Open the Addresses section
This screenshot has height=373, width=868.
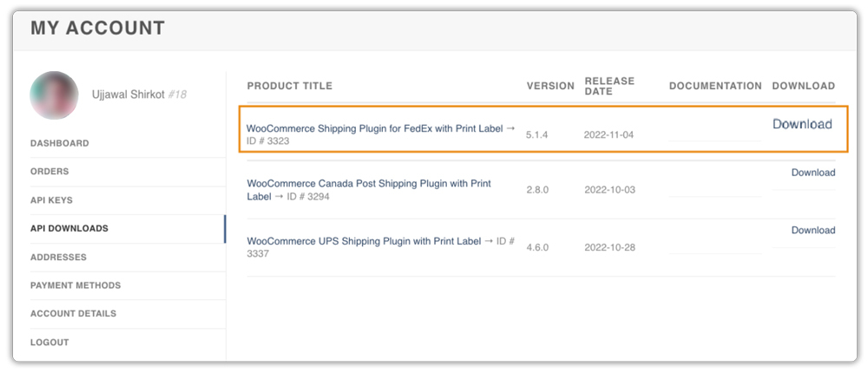[x=58, y=258]
